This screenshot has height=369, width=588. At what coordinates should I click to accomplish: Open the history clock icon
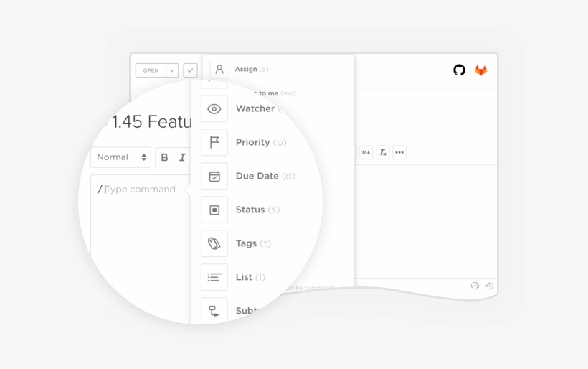coord(489,286)
